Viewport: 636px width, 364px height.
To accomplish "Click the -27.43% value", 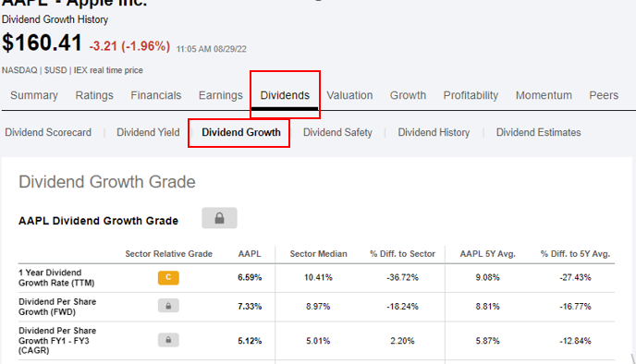I will [575, 278].
